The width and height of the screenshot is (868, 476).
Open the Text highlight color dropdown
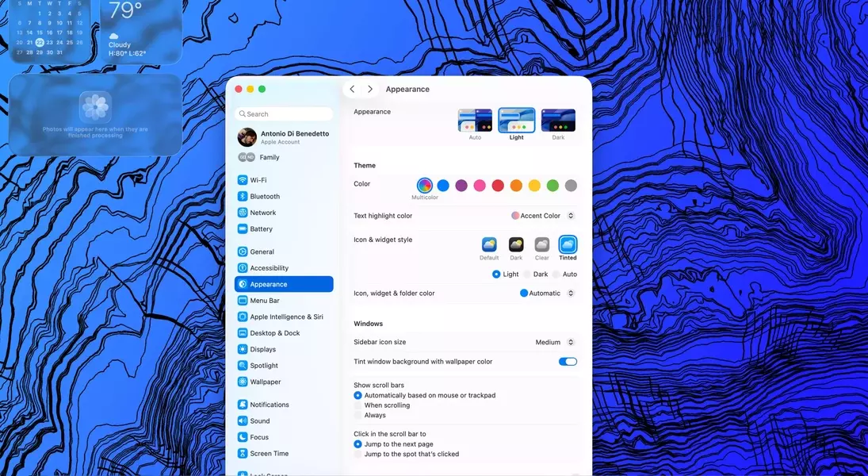(543, 216)
